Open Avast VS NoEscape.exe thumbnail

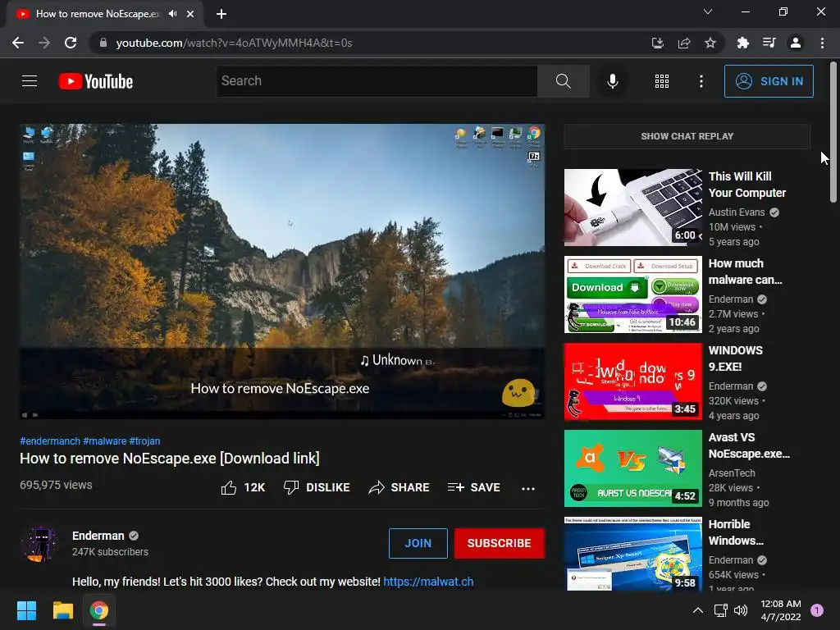pyautogui.click(x=632, y=468)
